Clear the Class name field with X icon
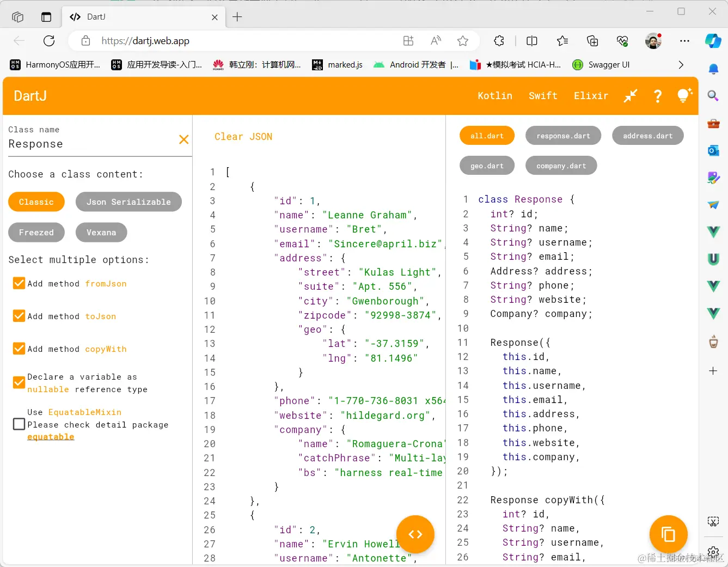The image size is (728, 567). 184,139
